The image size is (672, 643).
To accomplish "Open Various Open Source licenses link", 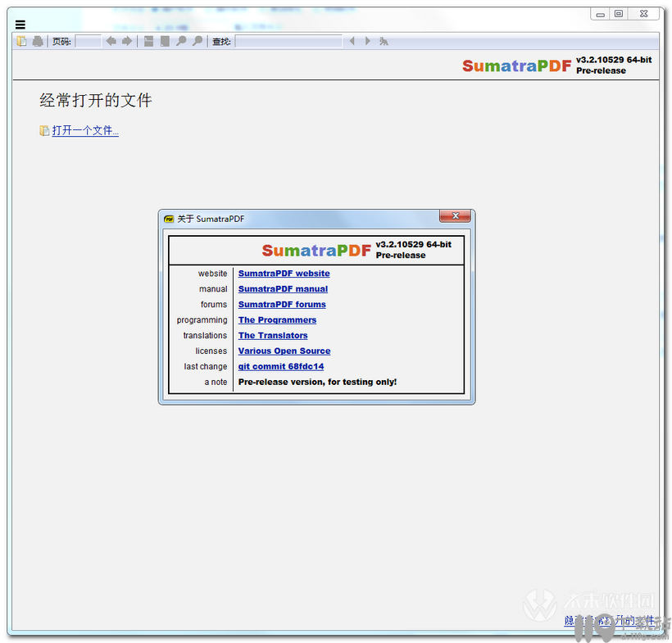I will [x=284, y=351].
